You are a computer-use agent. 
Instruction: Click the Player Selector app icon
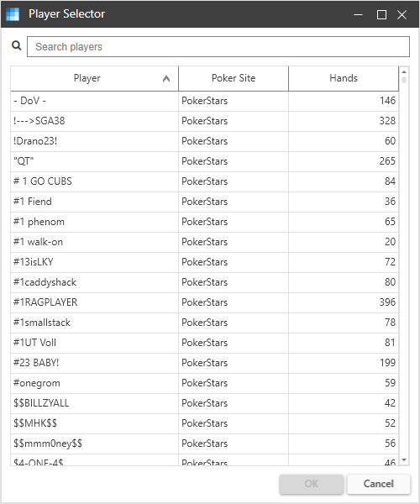(x=13, y=14)
